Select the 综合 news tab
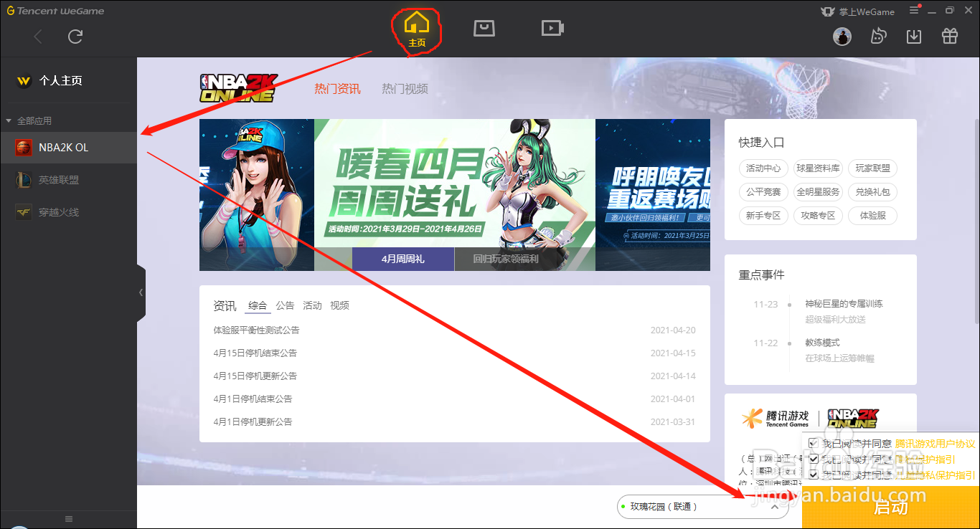980x529 pixels. click(258, 305)
